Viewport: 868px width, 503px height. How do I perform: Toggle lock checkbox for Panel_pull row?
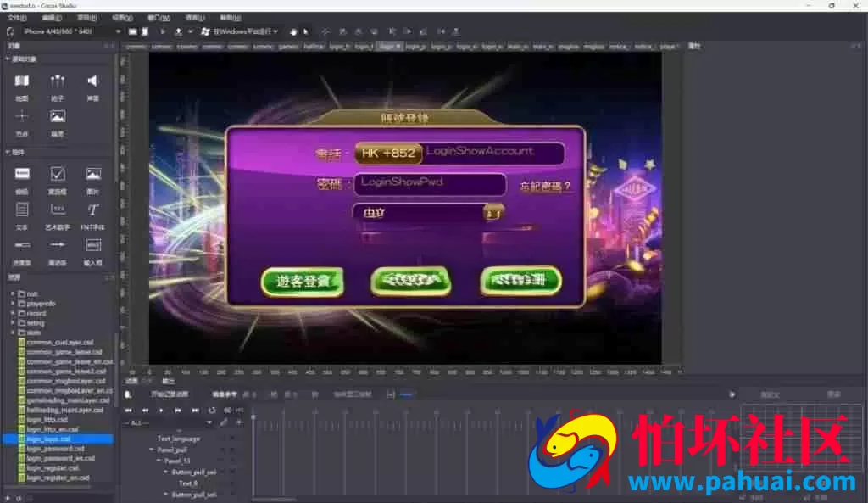coord(232,450)
